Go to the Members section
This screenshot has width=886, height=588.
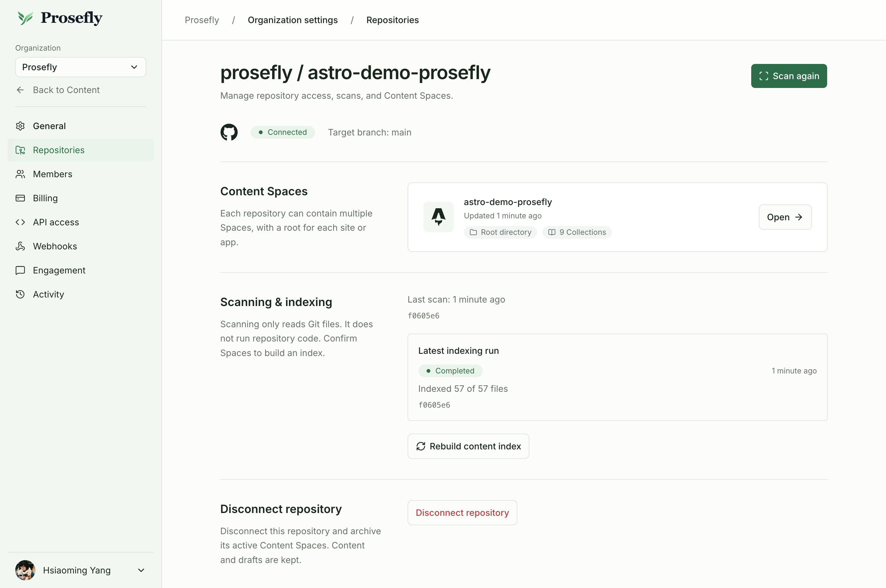(x=81, y=174)
